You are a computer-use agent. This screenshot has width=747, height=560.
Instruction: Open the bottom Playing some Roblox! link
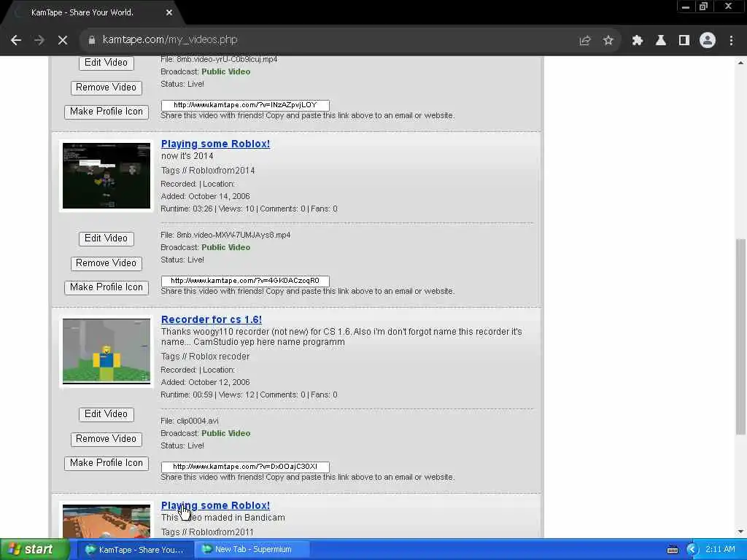point(215,506)
